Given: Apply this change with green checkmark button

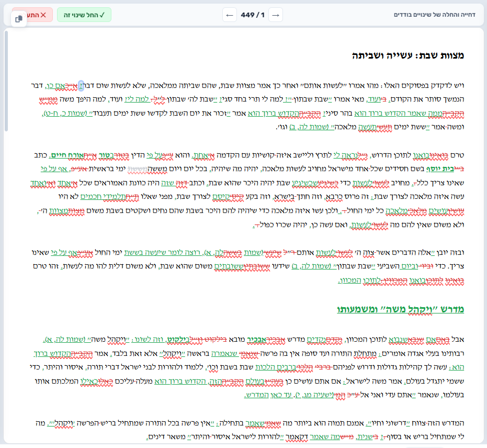Looking at the screenshot, I should click(x=84, y=15).
